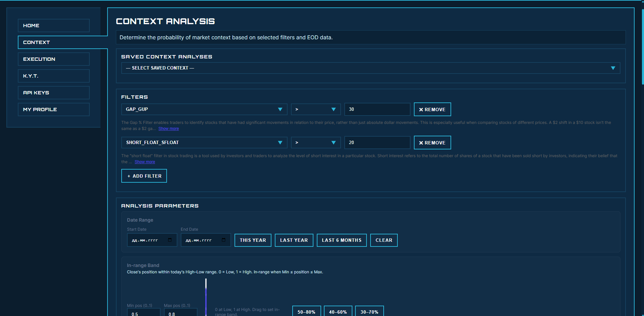Set date range to Last Year

(x=294, y=240)
